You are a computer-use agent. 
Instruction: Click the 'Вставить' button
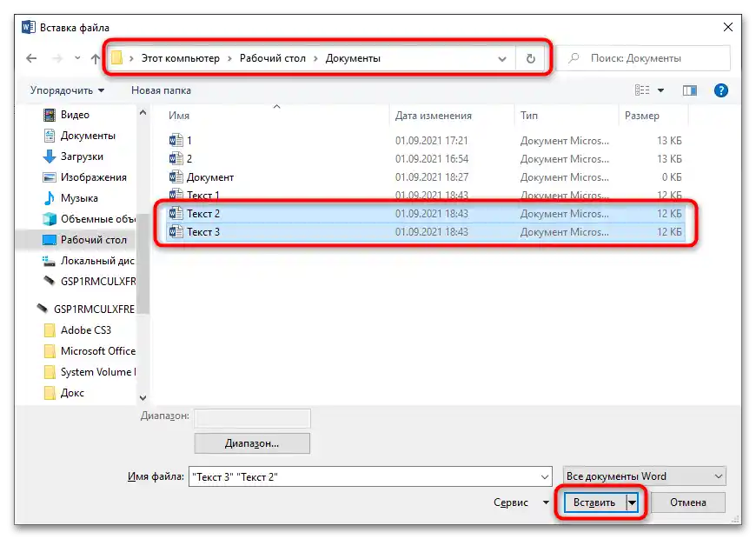[x=595, y=502]
